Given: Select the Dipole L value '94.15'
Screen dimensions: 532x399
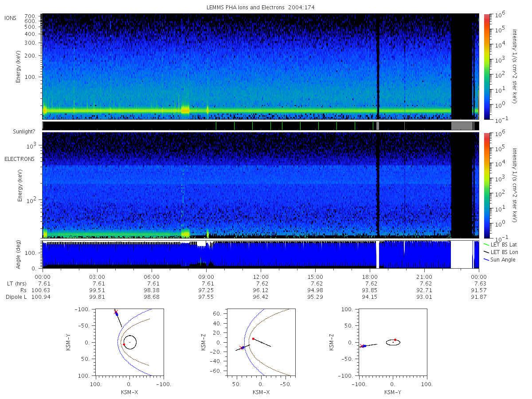Looking at the screenshot, I should tap(370, 297).
